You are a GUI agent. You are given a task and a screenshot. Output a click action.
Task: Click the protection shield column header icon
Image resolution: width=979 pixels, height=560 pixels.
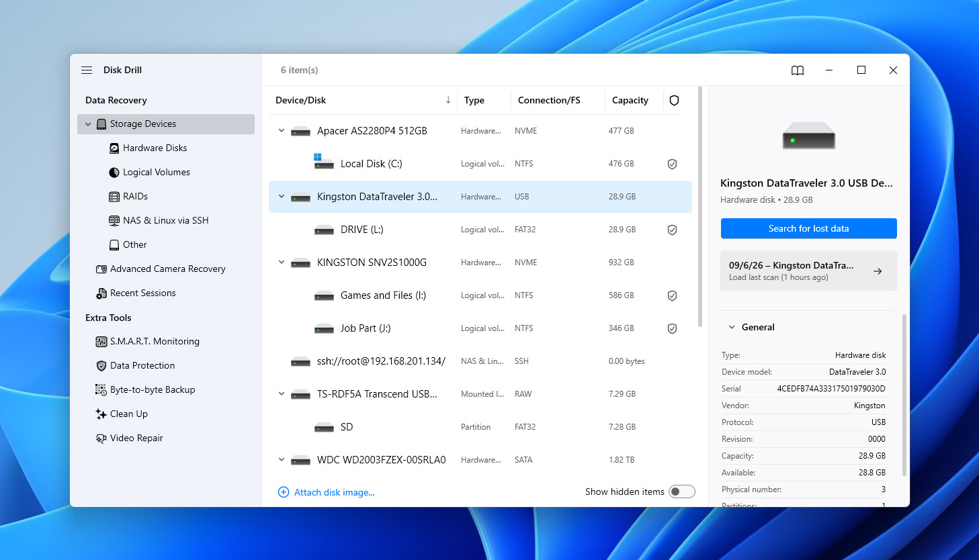[x=674, y=100]
